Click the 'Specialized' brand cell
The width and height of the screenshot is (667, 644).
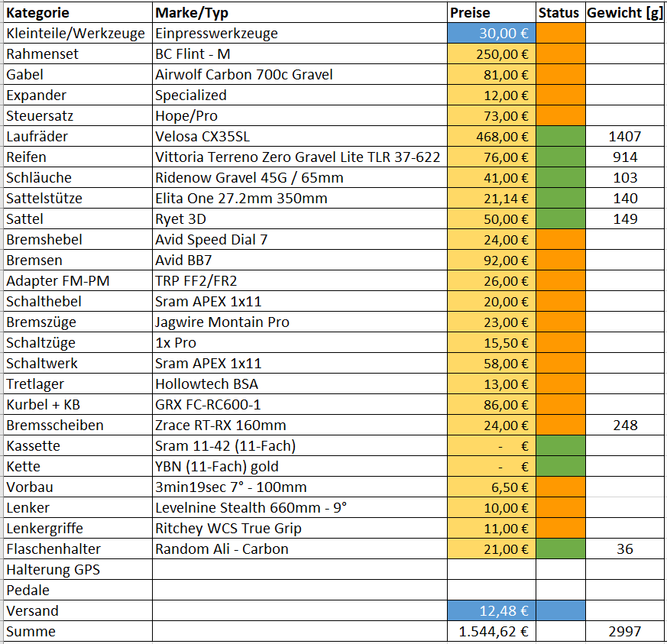click(x=300, y=95)
